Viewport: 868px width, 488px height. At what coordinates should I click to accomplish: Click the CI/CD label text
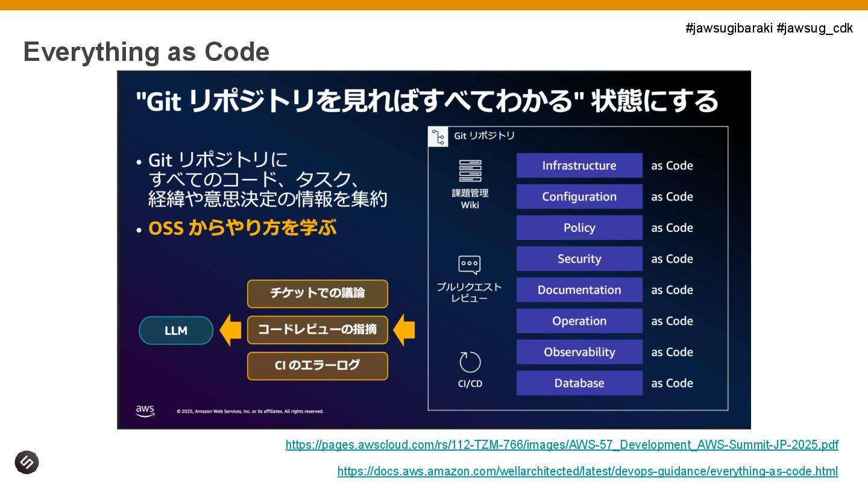click(470, 384)
